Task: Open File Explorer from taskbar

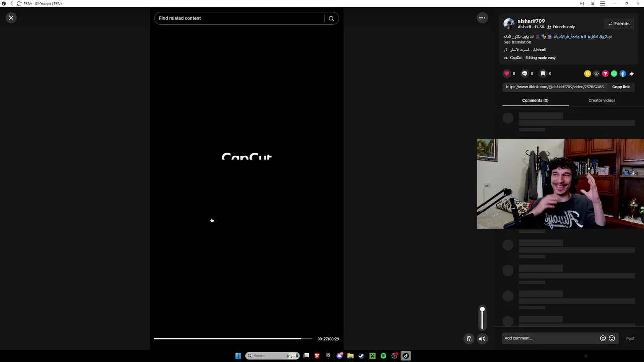Action: point(350,356)
